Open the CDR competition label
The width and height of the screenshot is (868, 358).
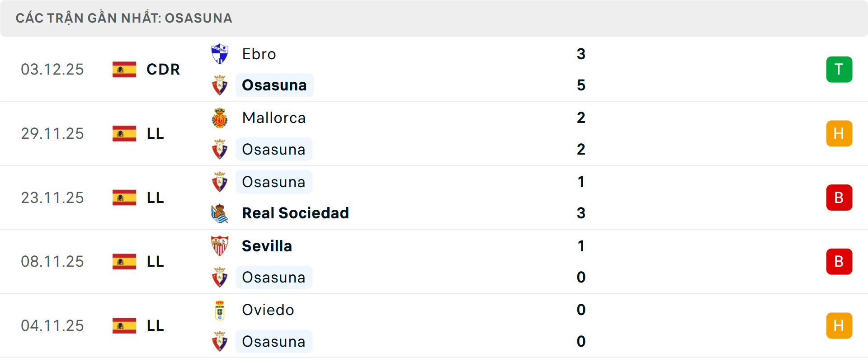[x=163, y=69]
